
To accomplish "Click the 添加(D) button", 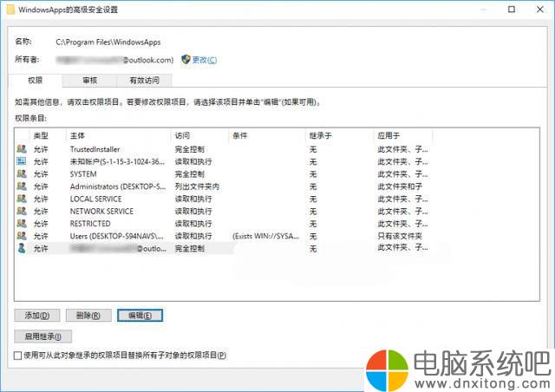I will coord(37,315).
